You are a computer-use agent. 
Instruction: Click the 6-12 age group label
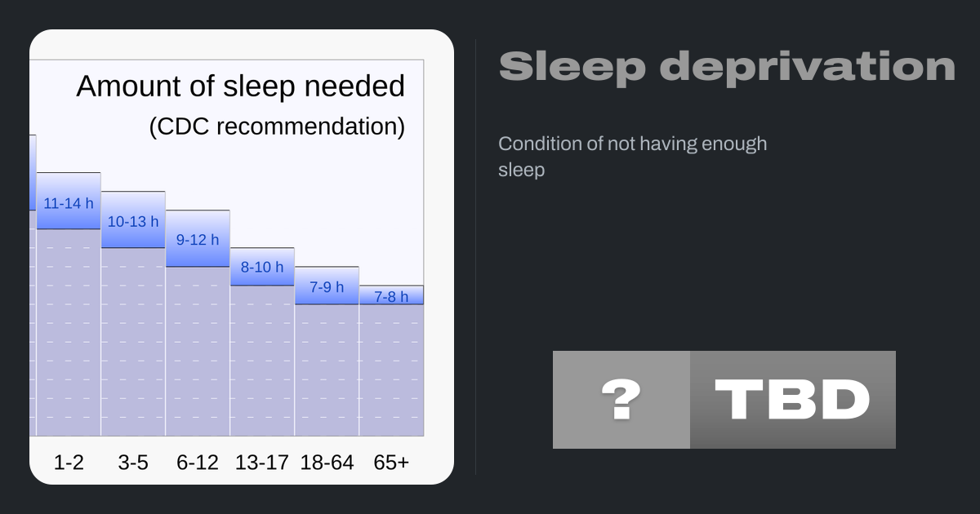click(x=198, y=463)
